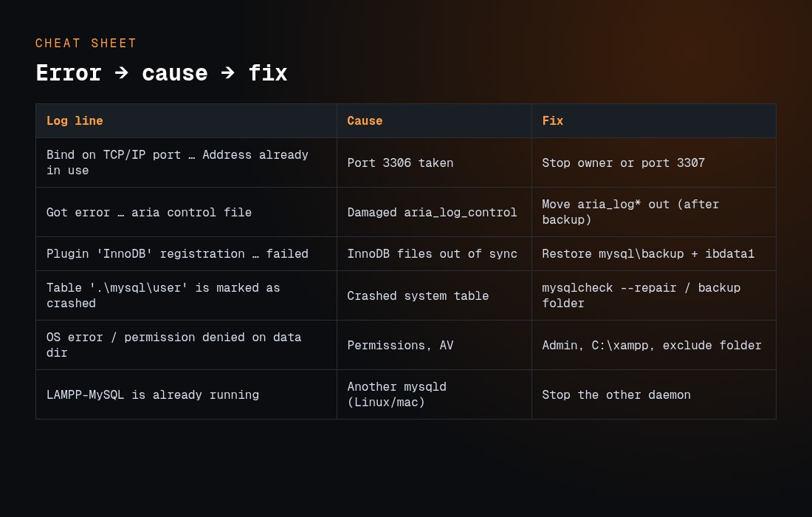Click the 'Log line' column header
The image size is (812, 517).
click(x=186, y=120)
